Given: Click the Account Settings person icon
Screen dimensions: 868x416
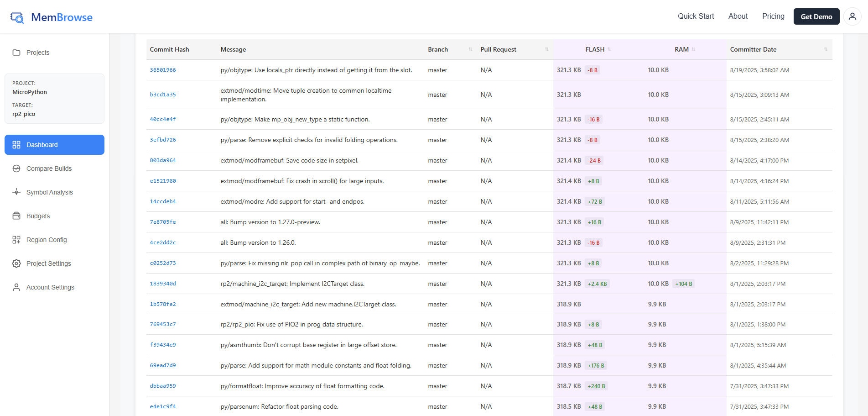Looking at the screenshot, I should coord(16,287).
